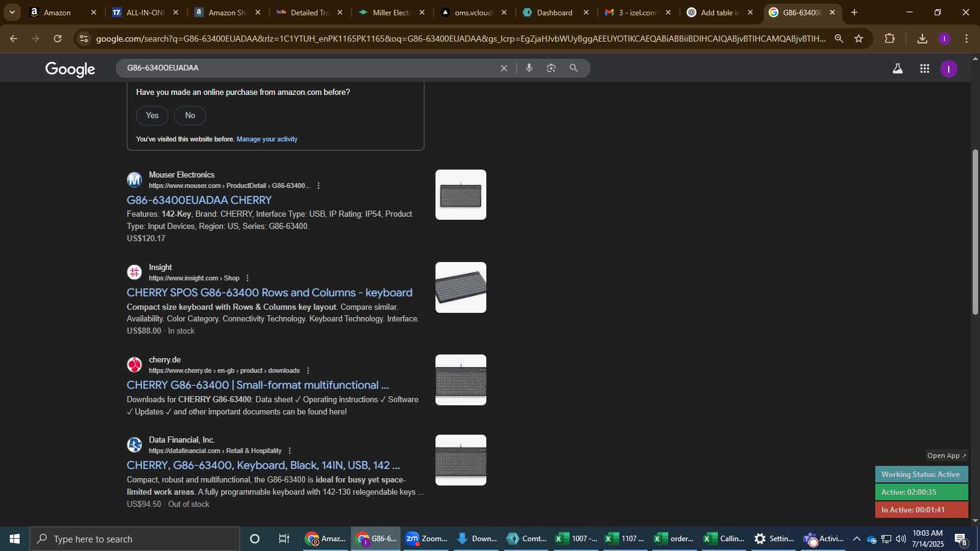
Task: Start voice search with microphone icon
Action: click(x=529, y=68)
